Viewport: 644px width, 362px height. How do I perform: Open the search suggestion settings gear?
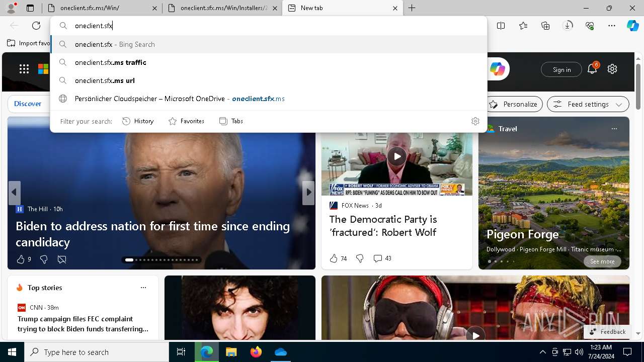(x=475, y=121)
